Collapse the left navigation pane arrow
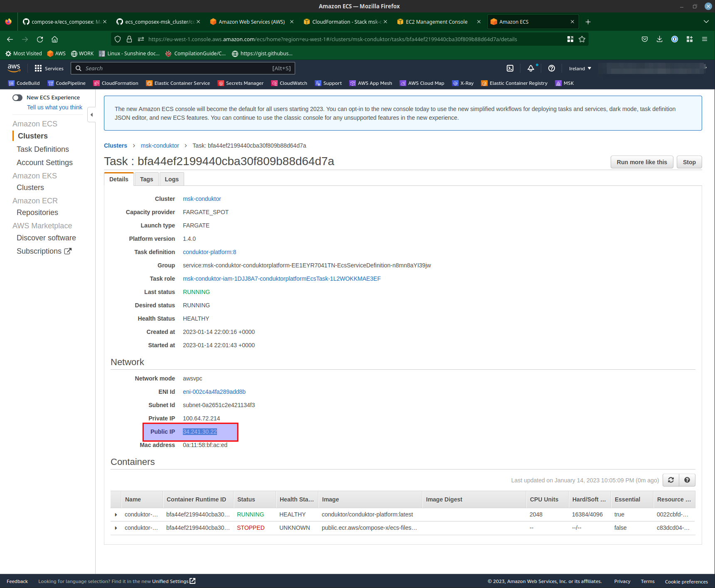Image resolution: width=715 pixels, height=588 pixels. 91,115
